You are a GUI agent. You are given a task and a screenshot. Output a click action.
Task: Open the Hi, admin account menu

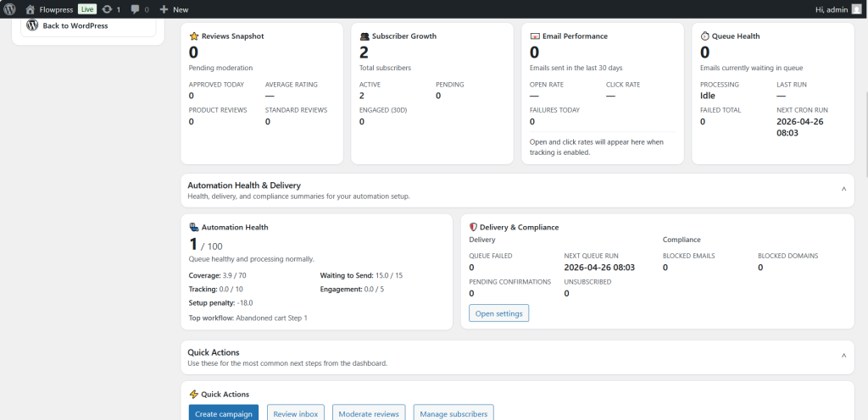[x=838, y=9]
